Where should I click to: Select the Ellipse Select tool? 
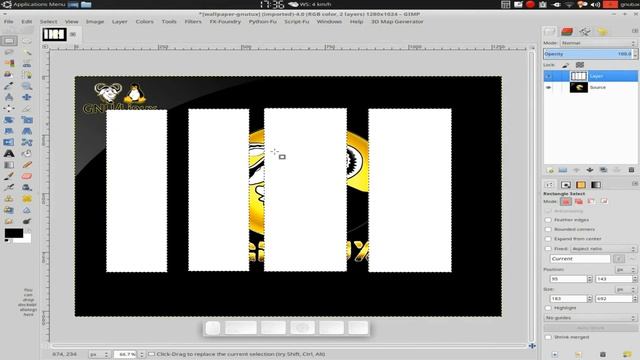tap(27, 41)
